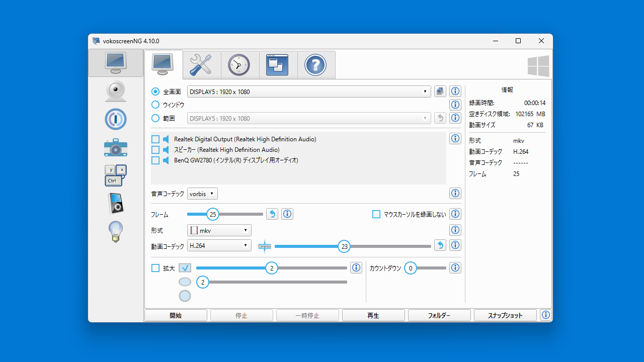Viewport: 644px width, 362px height.
Task: Click info icon in the 動画コーデック row
Action: (455, 245)
